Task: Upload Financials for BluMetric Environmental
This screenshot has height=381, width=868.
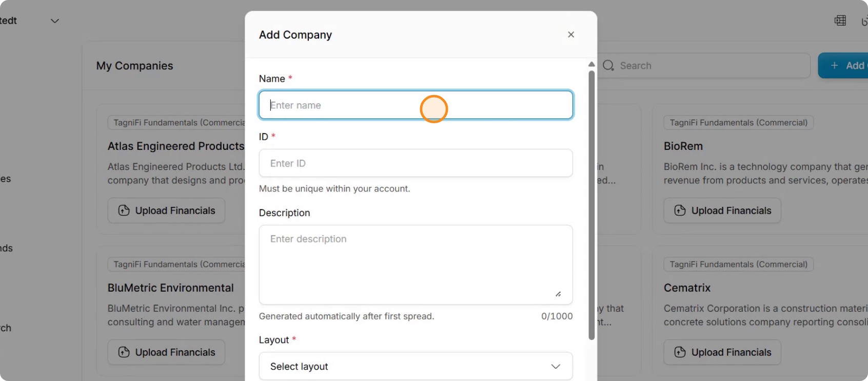Action: coord(166,352)
